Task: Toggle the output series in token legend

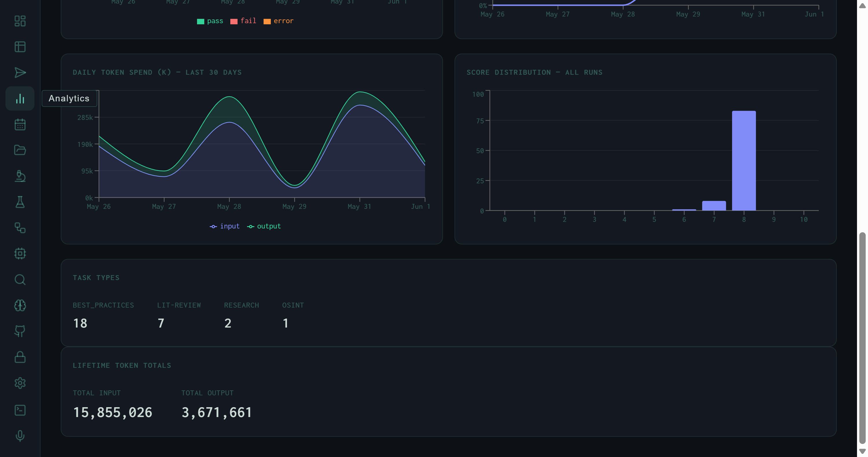Action: 264,226
